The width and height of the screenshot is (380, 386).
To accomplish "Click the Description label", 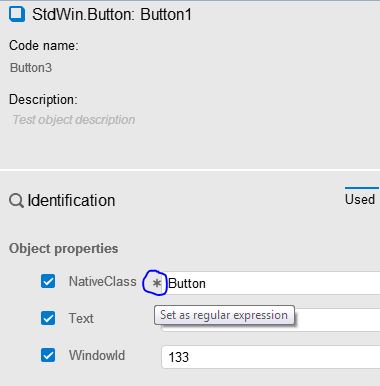I will [43, 100].
